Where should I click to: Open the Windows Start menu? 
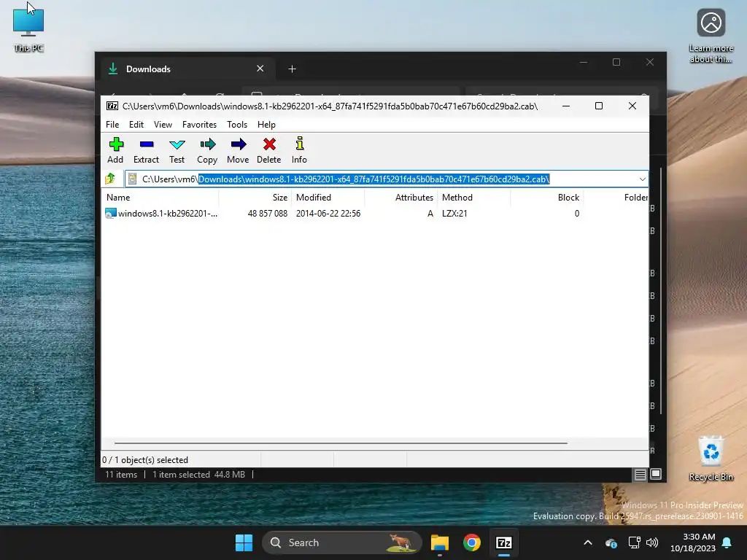coord(244,542)
